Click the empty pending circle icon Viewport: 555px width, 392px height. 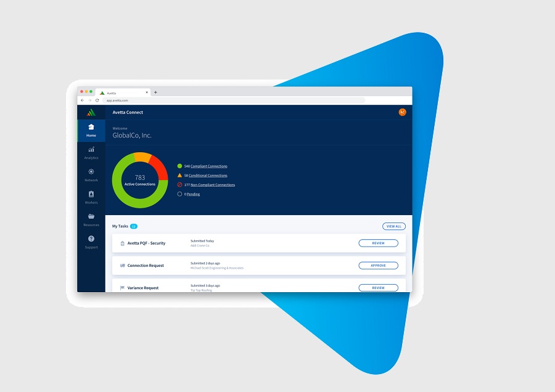179,194
